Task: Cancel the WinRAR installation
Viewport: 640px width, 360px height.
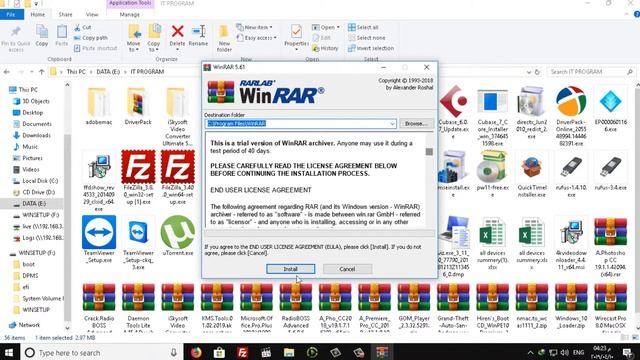Action: point(347,269)
